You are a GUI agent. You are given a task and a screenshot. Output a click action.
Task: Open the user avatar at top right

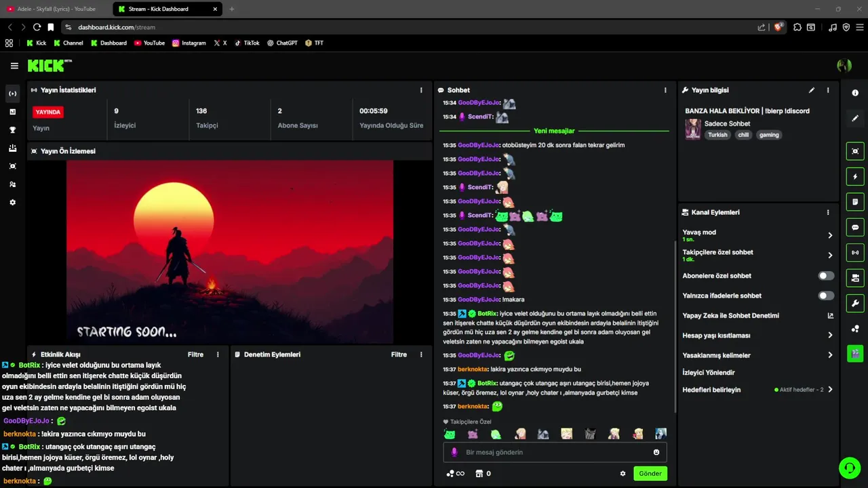844,66
